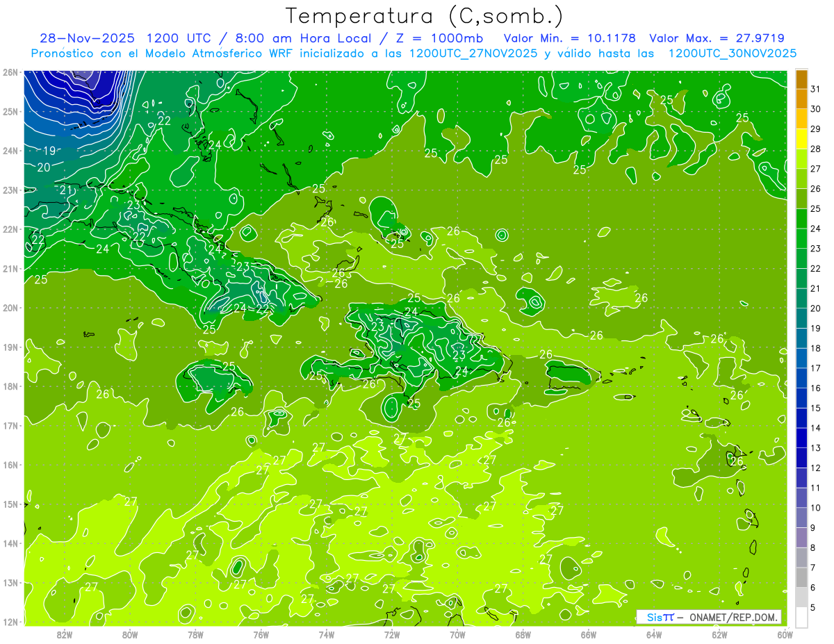Select the 1200UTC_30NOV2025 valid-until timestamp
Viewport: 834px width, 644px height.
coord(732,53)
